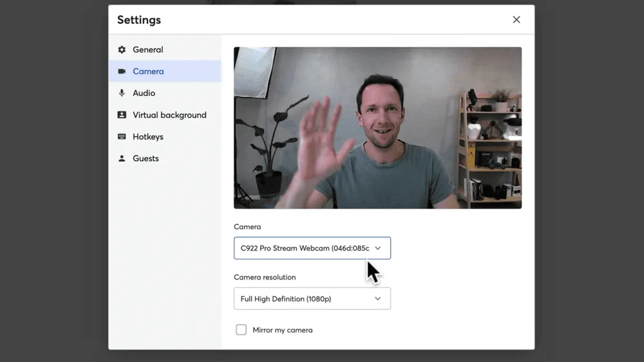Click the chevron on the Full High Definition selector
The height and width of the screenshot is (362, 644).
(378, 299)
